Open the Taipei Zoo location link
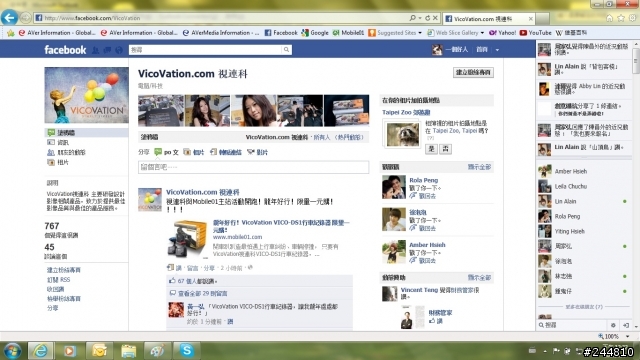640x360 pixels. [x=406, y=112]
